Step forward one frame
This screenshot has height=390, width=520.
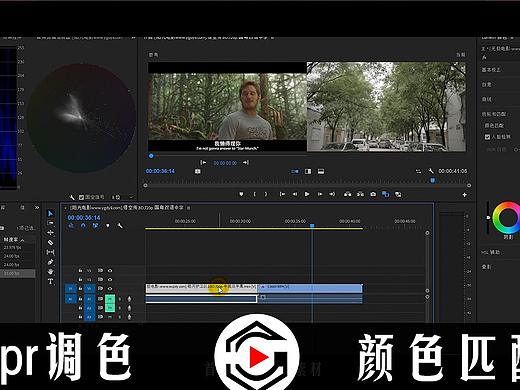pyautogui.click(x=320, y=194)
